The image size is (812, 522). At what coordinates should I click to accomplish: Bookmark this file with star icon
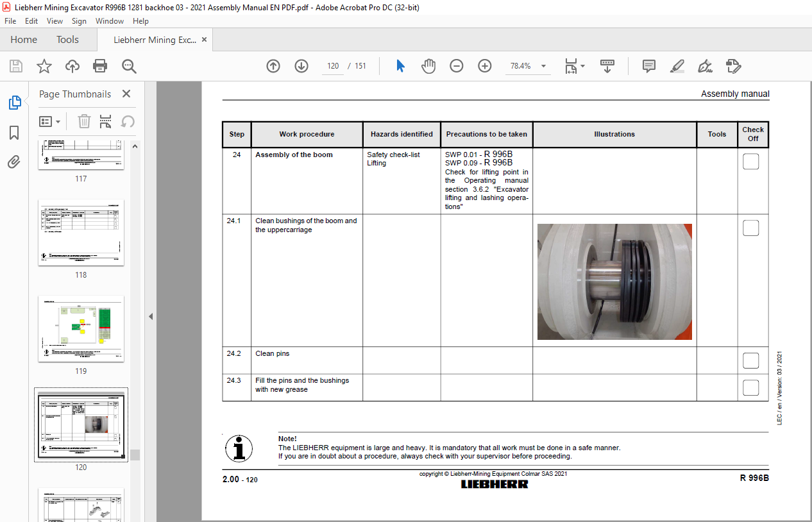pyautogui.click(x=44, y=65)
